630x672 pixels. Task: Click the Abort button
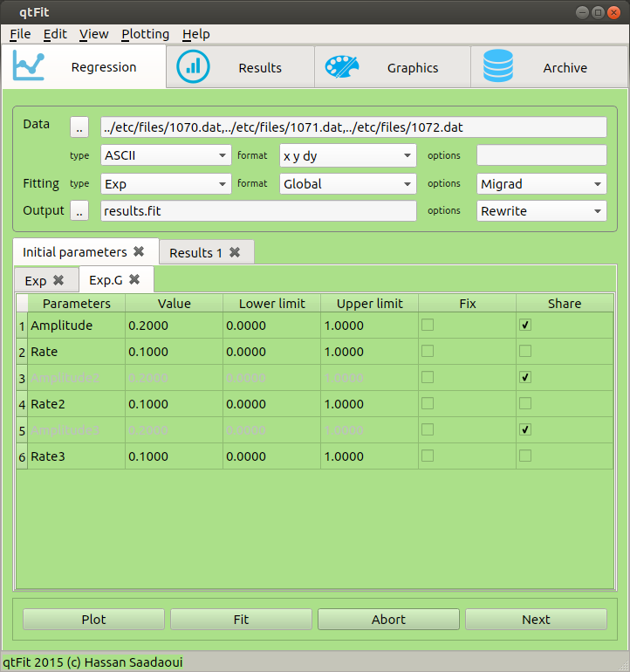pos(388,620)
